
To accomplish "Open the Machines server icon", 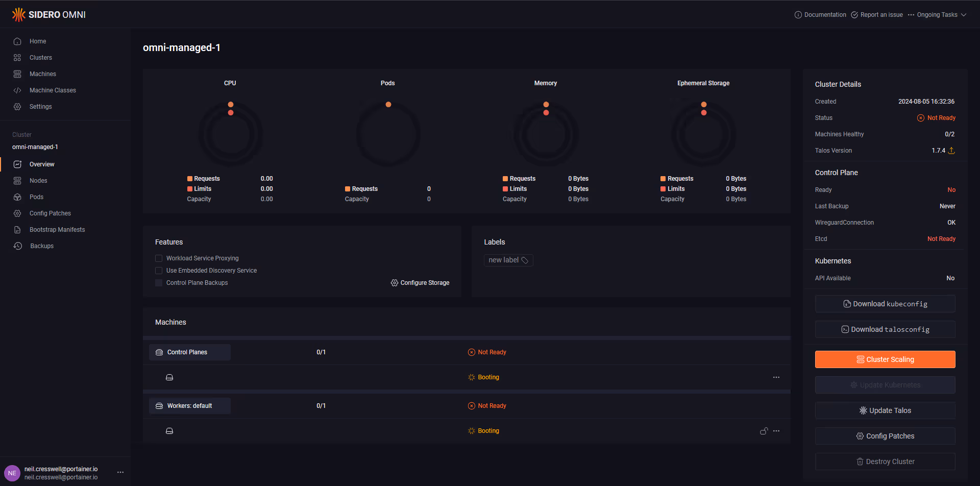I will coord(17,74).
